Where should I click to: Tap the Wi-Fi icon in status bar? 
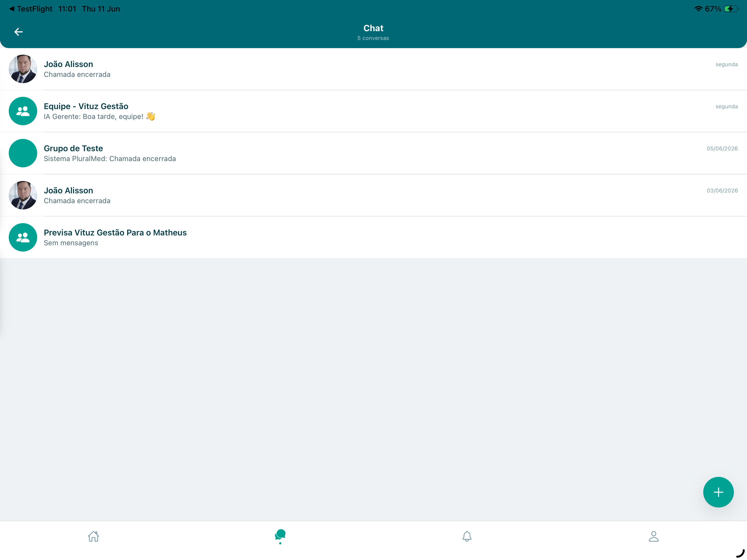(x=698, y=9)
